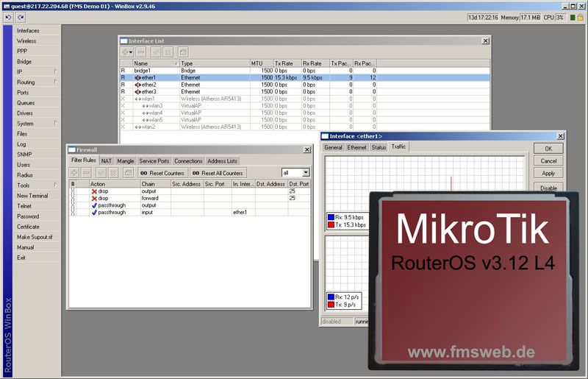Click the Comment icon in Firewall toolbar

(128, 173)
